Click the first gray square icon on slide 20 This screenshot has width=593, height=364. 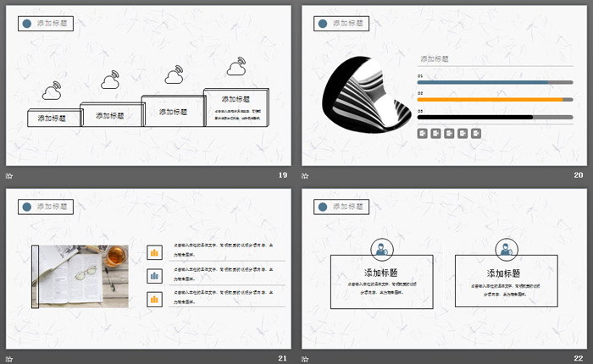point(422,133)
